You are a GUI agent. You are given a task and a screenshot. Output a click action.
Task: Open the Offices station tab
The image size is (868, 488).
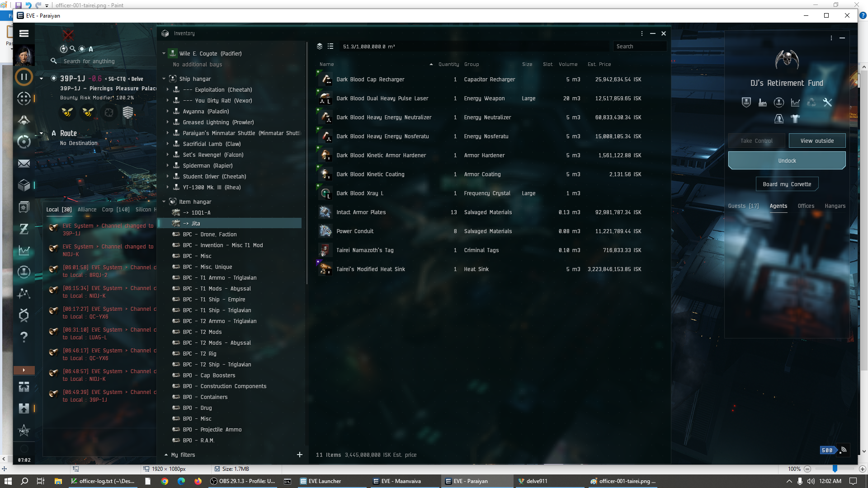(806, 206)
